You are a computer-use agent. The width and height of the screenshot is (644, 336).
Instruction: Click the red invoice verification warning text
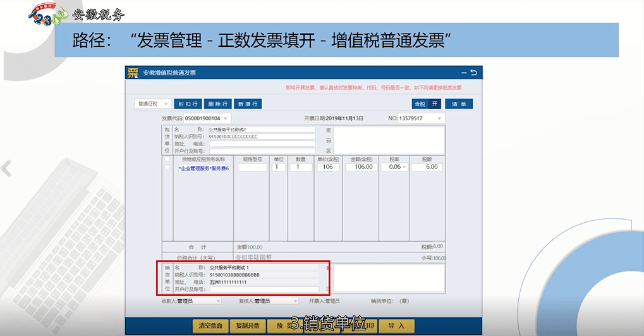pos(374,87)
